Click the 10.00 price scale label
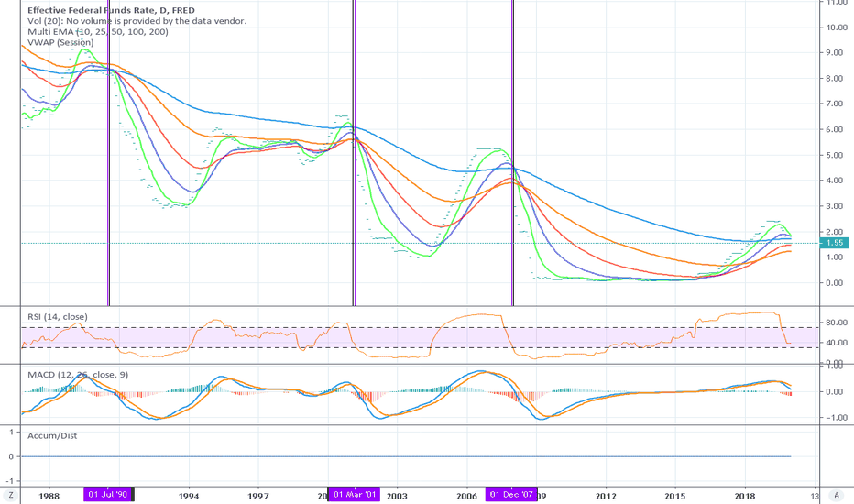The image size is (854, 504). pos(836,27)
